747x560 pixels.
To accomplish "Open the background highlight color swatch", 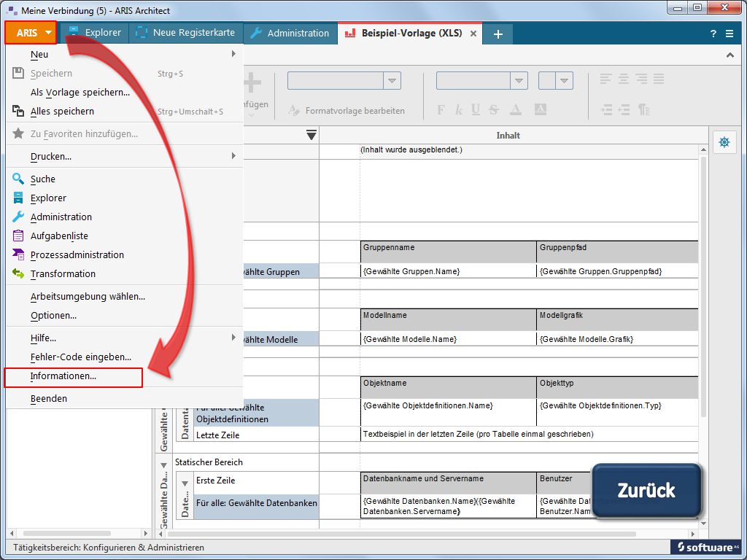I will [540, 109].
